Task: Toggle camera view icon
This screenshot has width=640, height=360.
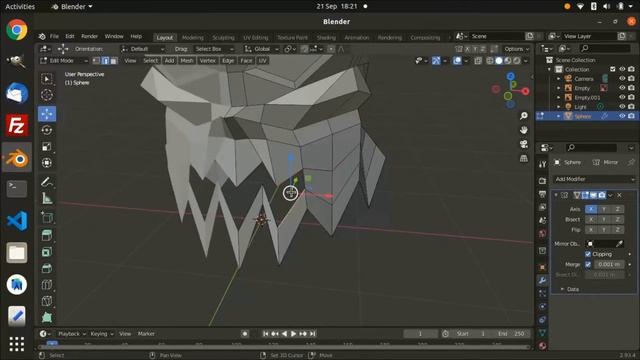Action: click(x=524, y=144)
